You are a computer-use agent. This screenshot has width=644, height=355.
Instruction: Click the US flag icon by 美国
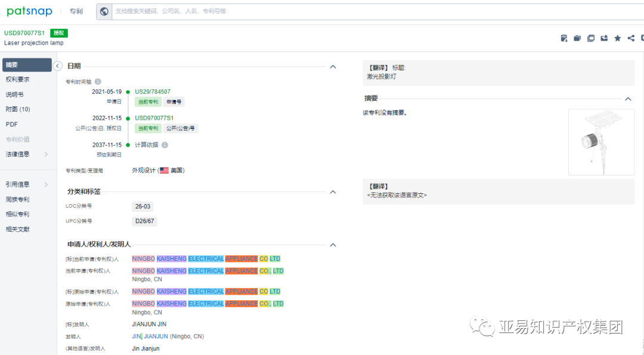(165, 170)
